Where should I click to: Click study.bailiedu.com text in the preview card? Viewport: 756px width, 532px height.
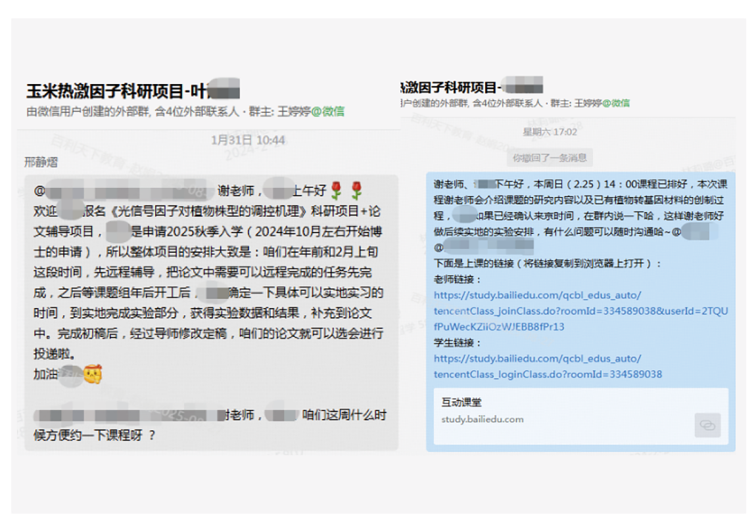(x=483, y=419)
